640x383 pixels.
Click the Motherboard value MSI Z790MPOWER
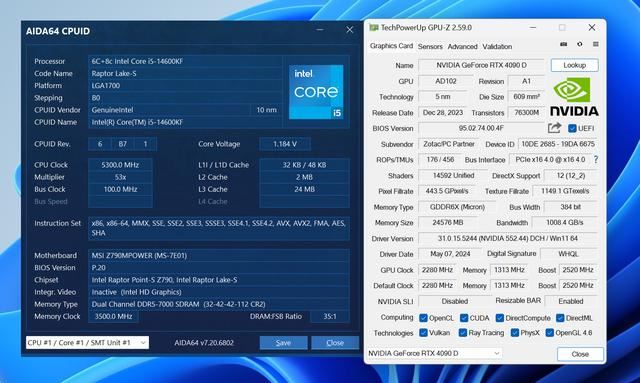point(219,256)
